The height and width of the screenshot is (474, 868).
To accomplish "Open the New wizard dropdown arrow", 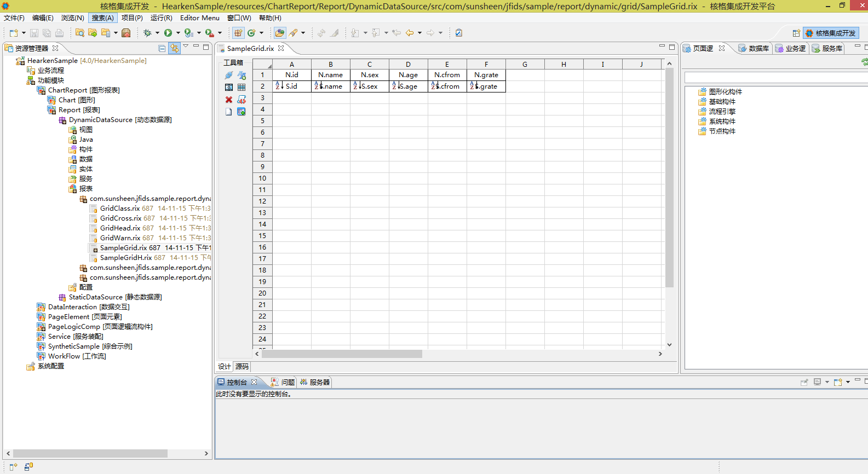I will [x=24, y=33].
